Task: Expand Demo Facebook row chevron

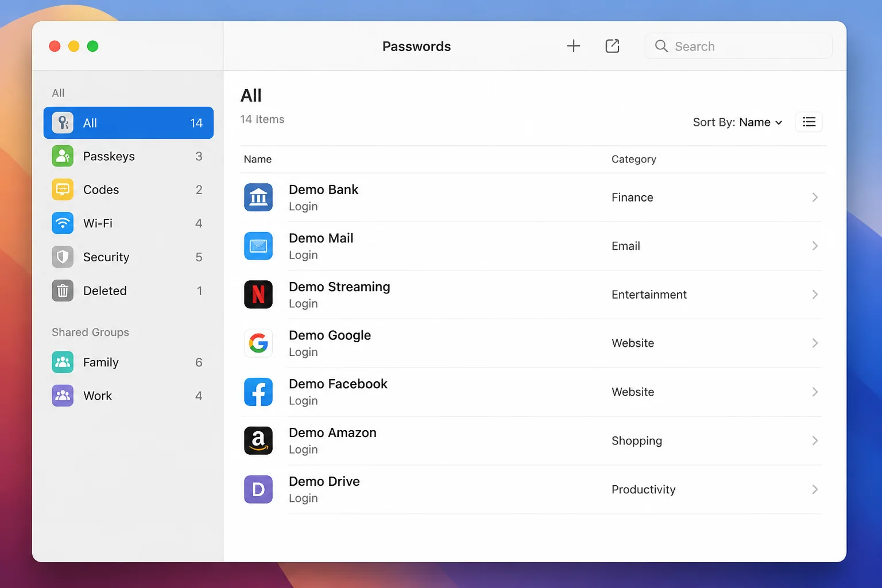Action: coord(815,392)
